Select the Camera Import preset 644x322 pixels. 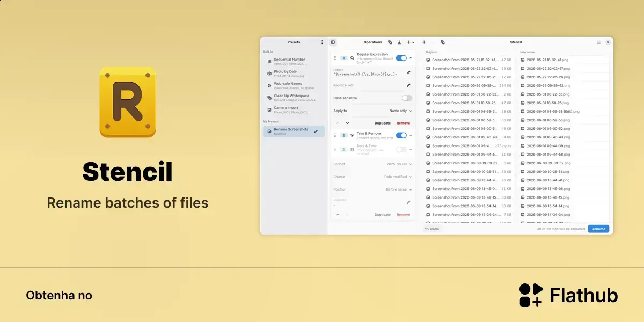(294, 109)
